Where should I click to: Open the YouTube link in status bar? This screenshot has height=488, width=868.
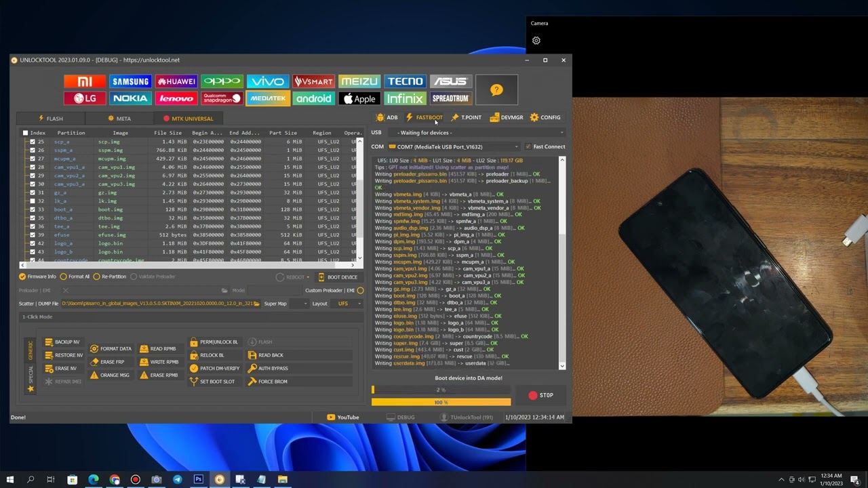pyautogui.click(x=343, y=418)
